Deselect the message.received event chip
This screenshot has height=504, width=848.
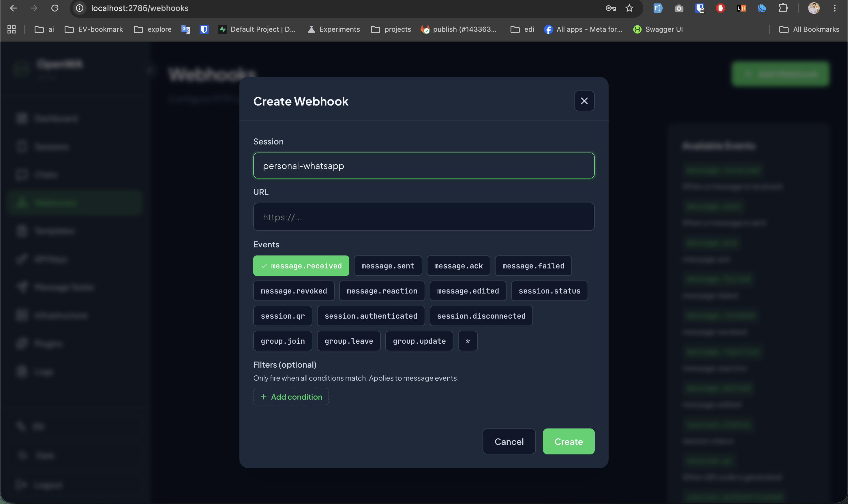301,266
